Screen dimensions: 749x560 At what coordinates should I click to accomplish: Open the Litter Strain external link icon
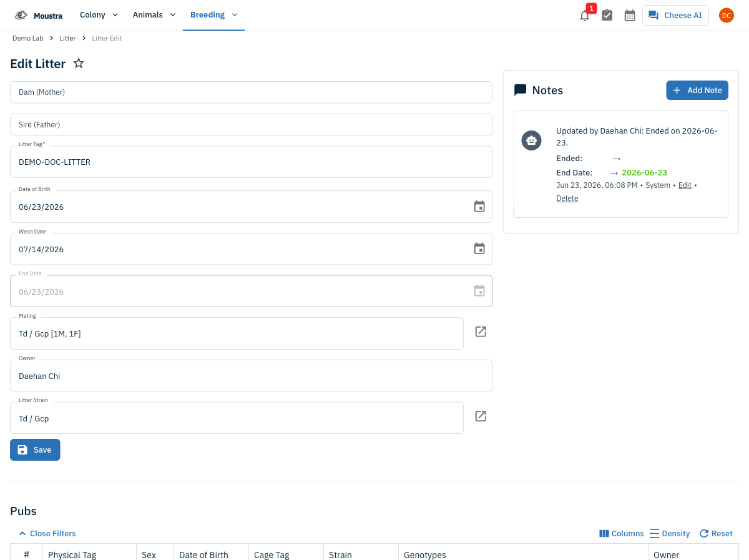tap(481, 416)
